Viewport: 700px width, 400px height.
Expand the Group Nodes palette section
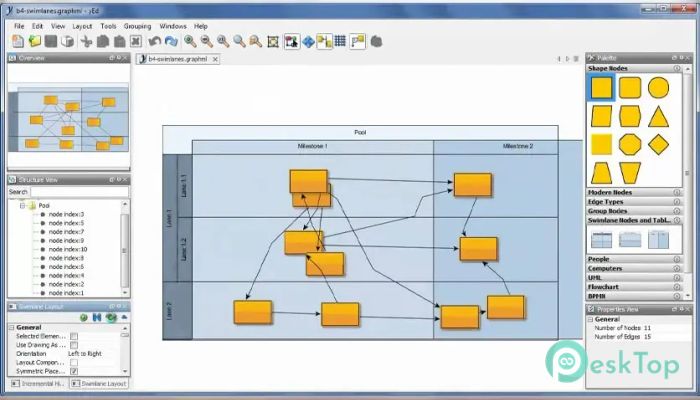pos(634,211)
